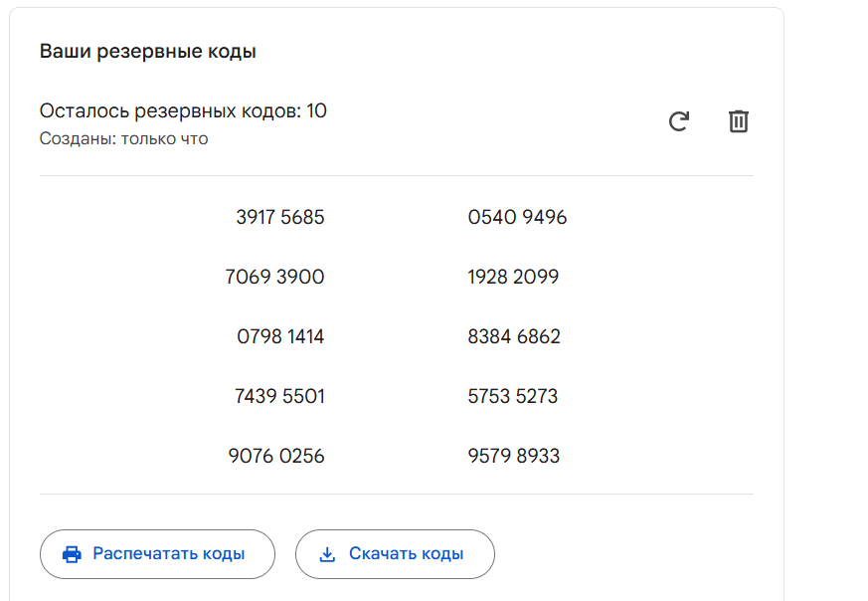Click the Ваши резервные коды heading
868x601 pixels.
pyautogui.click(x=148, y=52)
